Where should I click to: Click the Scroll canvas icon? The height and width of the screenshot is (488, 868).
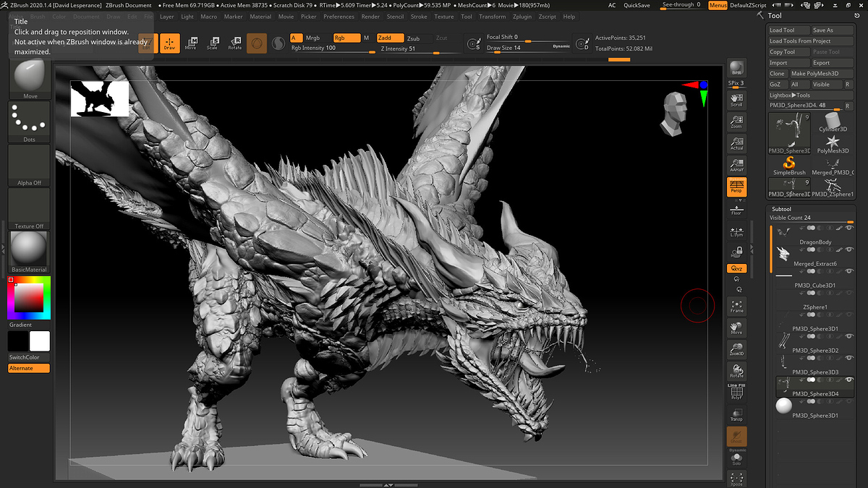point(736,100)
